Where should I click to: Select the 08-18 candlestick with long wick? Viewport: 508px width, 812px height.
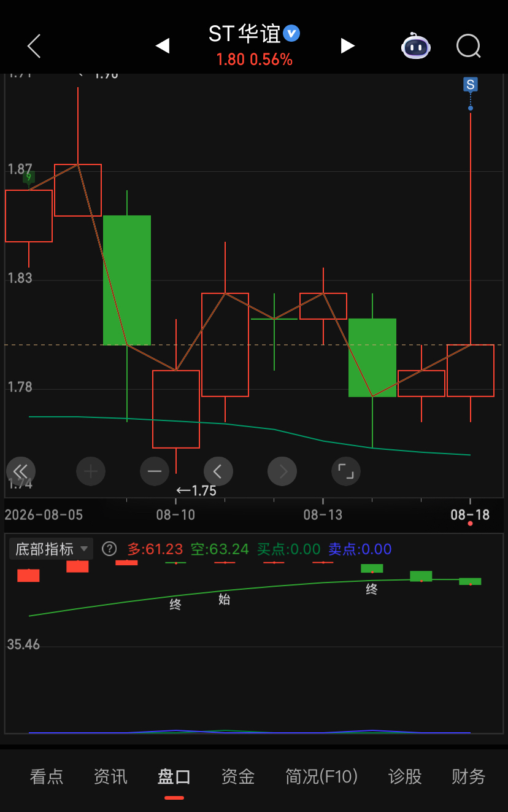(x=471, y=371)
